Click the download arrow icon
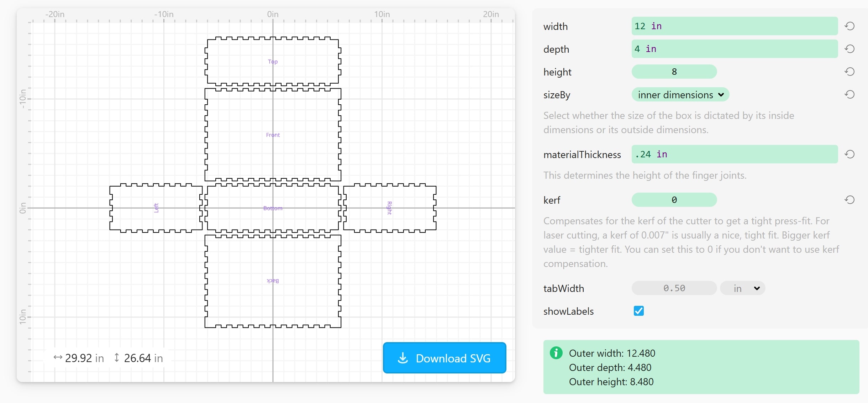 click(x=403, y=358)
